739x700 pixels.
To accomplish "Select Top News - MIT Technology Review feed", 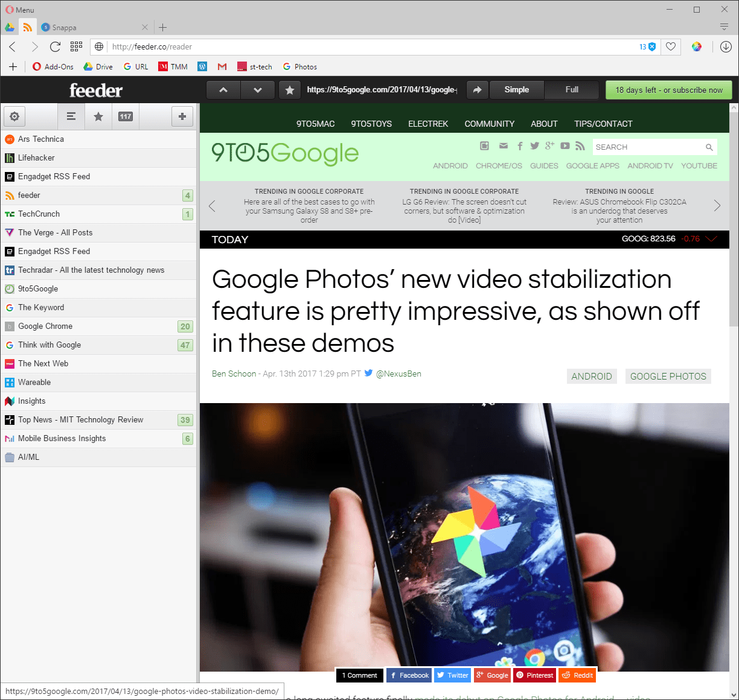I will [x=98, y=420].
